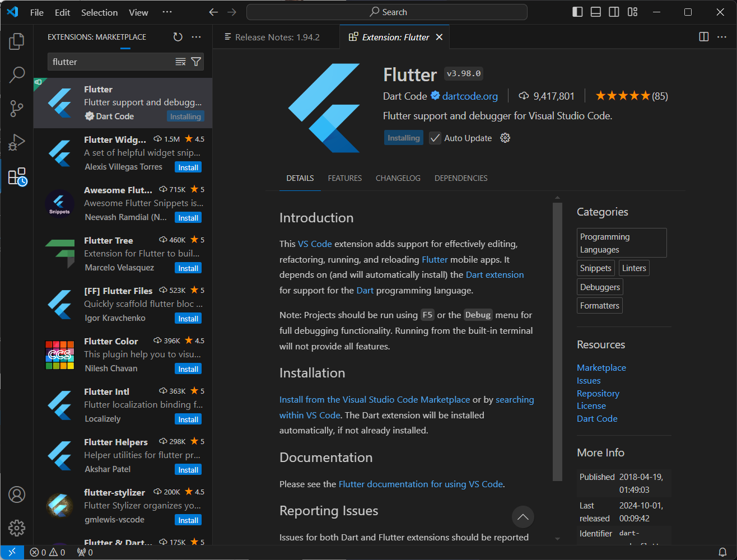Close the Extension: Flutter tab
737x560 pixels.
tap(439, 37)
